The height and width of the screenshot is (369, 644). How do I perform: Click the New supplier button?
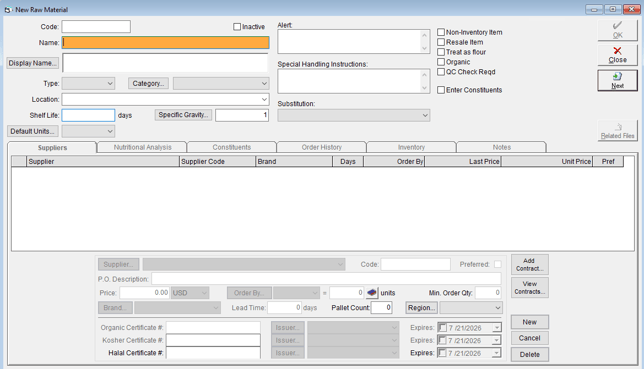pyautogui.click(x=529, y=322)
